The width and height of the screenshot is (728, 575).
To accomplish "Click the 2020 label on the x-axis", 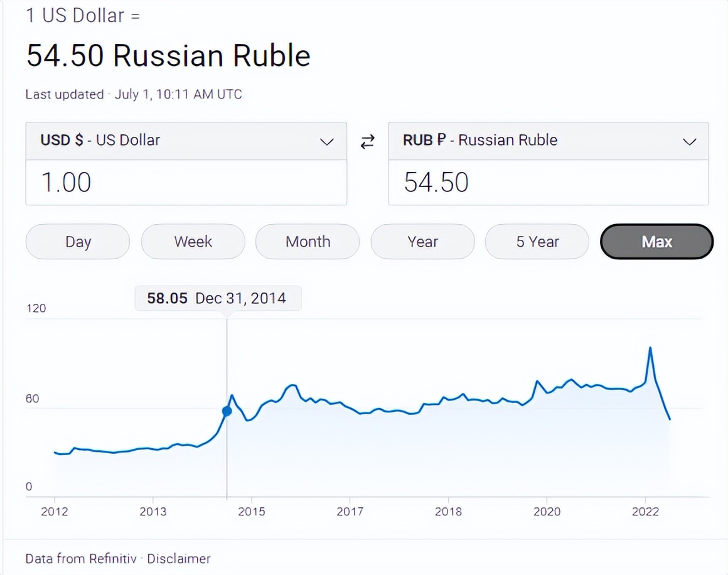I will [546, 512].
